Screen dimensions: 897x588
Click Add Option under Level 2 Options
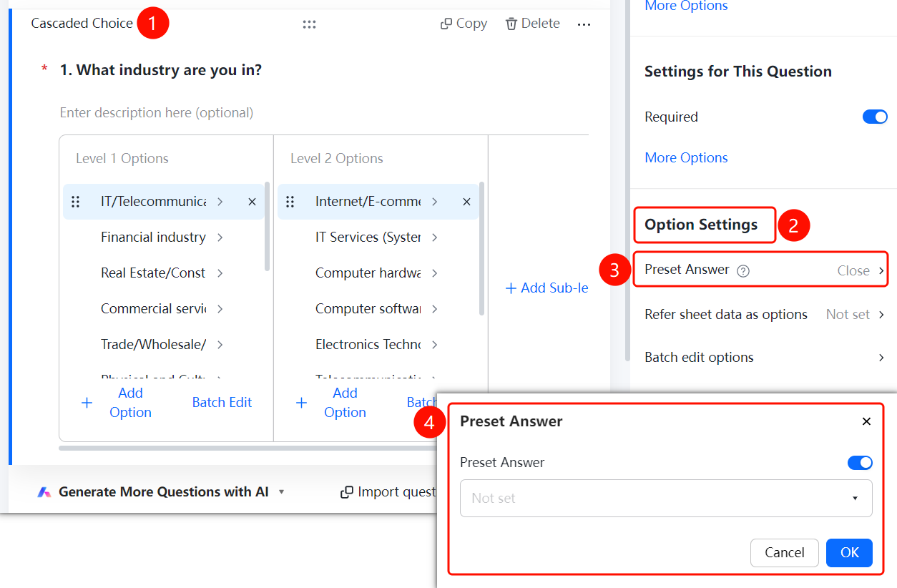(345, 403)
